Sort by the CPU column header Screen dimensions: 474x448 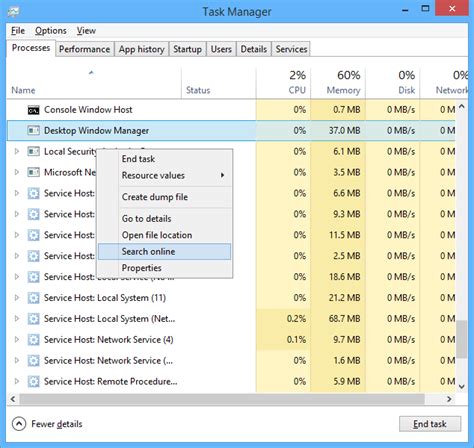coord(283,83)
